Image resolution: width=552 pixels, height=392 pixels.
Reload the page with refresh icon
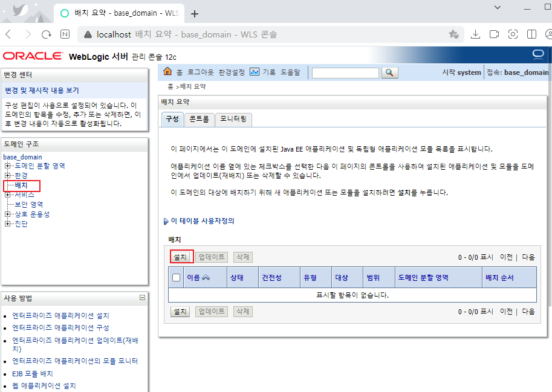pyautogui.click(x=47, y=34)
